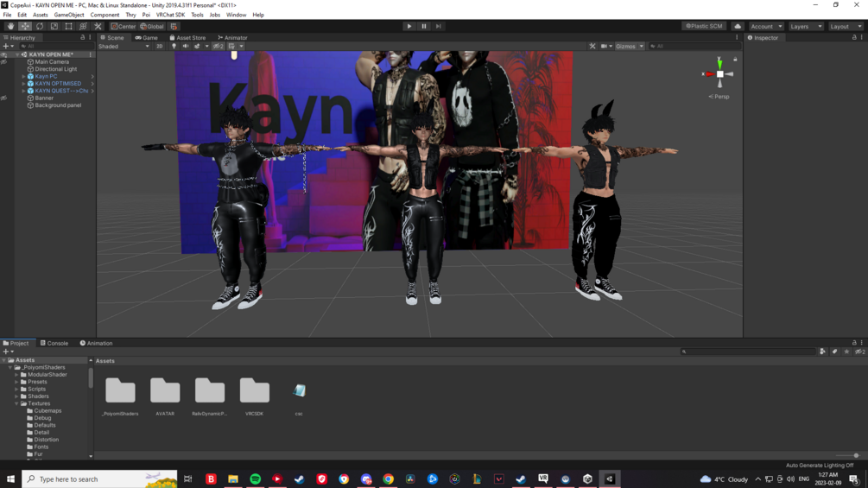Switch to the Animator tab
Screen dimensions: 868x488
tap(232, 38)
